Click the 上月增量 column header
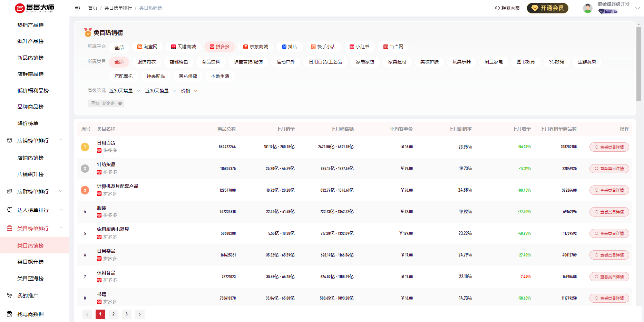 click(x=521, y=129)
